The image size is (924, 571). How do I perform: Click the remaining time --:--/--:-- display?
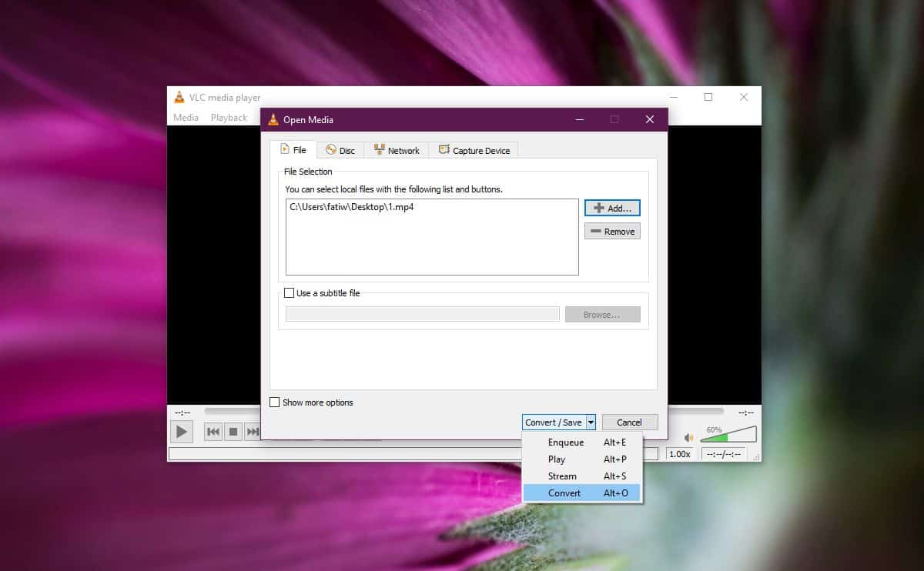[724, 454]
